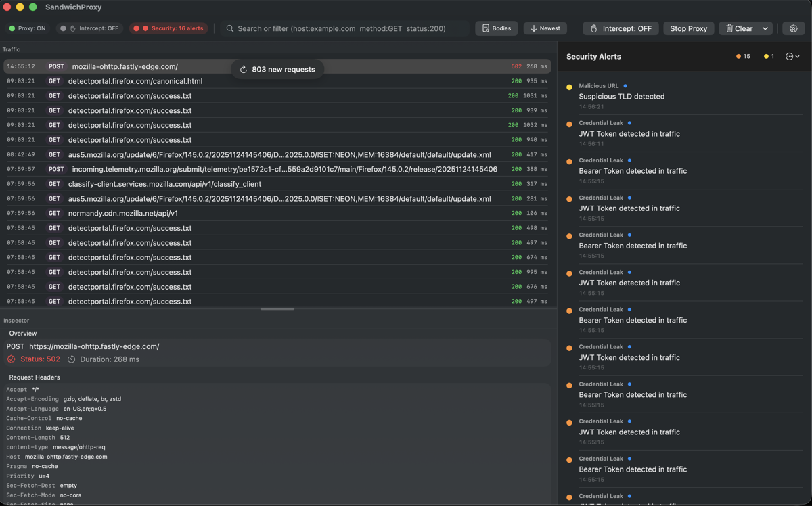Click the Newest sort arrow icon
The height and width of the screenshot is (506, 812).
coord(533,28)
